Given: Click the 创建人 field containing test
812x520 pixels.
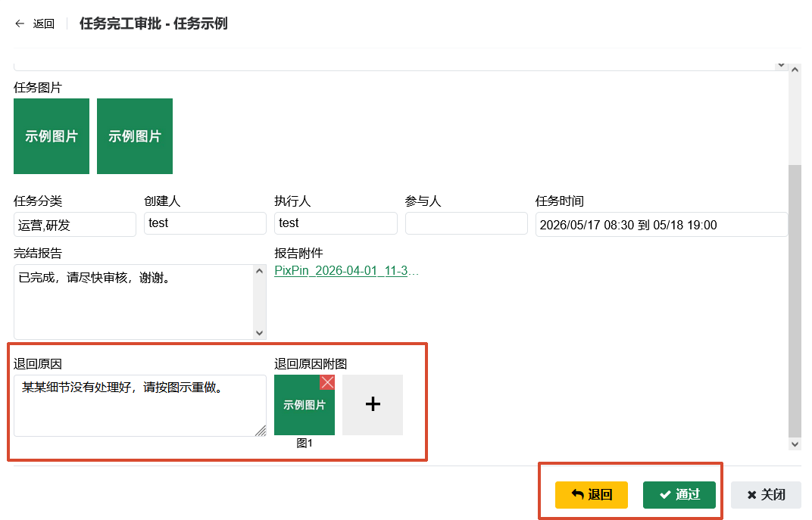Looking at the screenshot, I should [x=205, y=223].
